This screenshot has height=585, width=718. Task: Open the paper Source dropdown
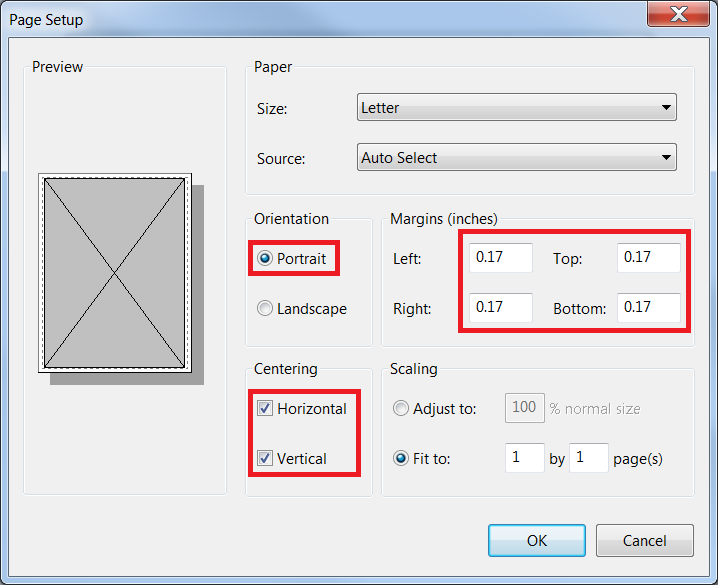click(517, 157)
